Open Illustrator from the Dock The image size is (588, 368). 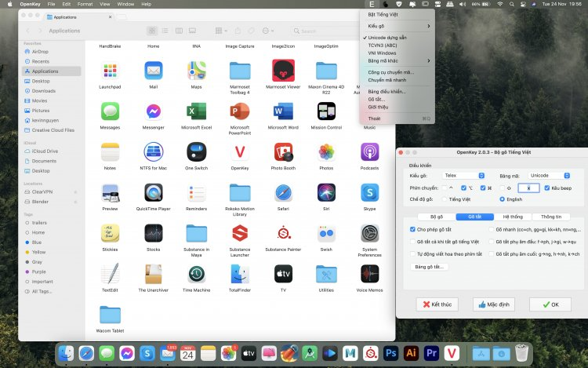pyautogui.click(x=411, y=353)
